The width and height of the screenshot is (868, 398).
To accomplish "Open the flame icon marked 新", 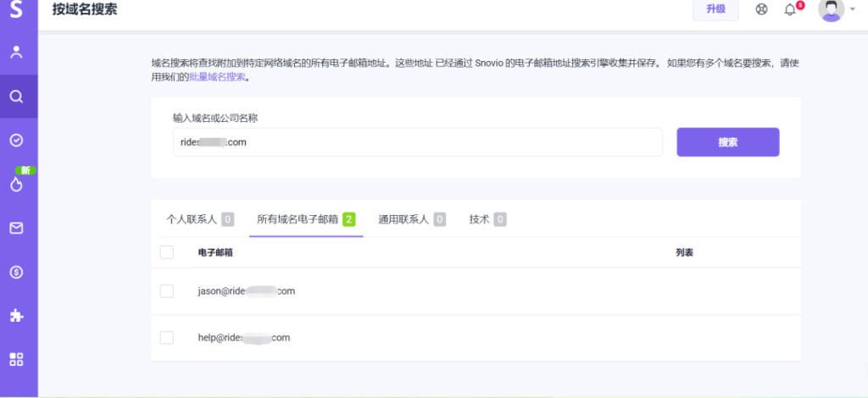I will (x=16, y=185).
